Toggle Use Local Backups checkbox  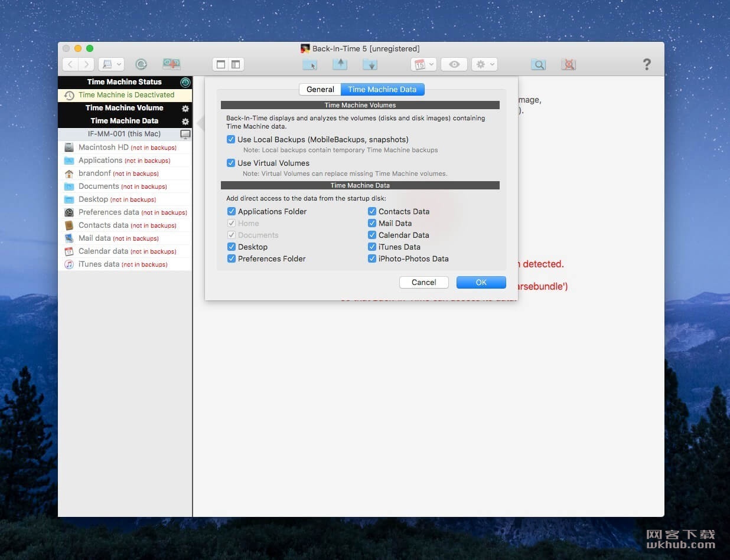click(231, 140)
